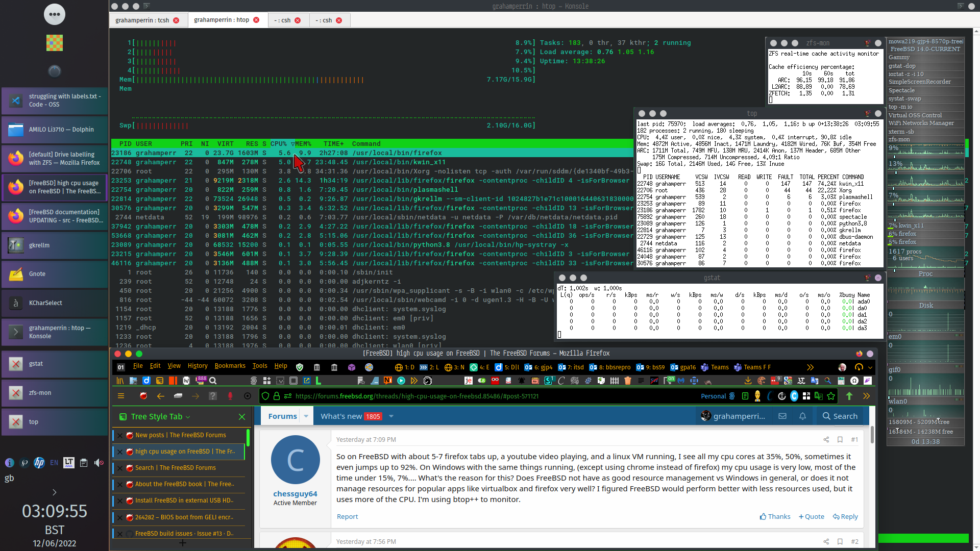Open the forum conversations envelope icon

tap(782, 416)
